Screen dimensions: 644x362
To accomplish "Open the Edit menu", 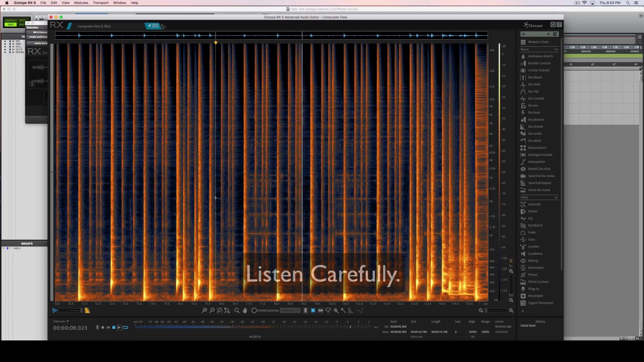I will tap(54, 3).
